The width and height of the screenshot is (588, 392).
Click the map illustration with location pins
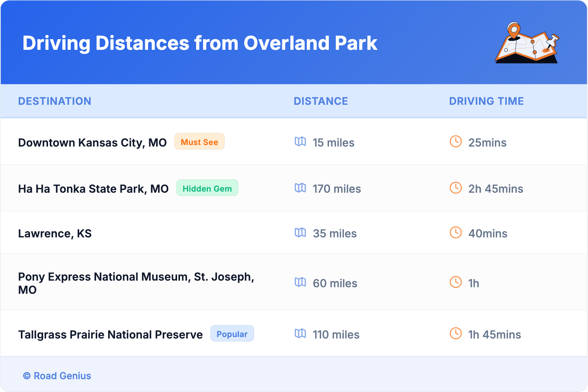527,43
